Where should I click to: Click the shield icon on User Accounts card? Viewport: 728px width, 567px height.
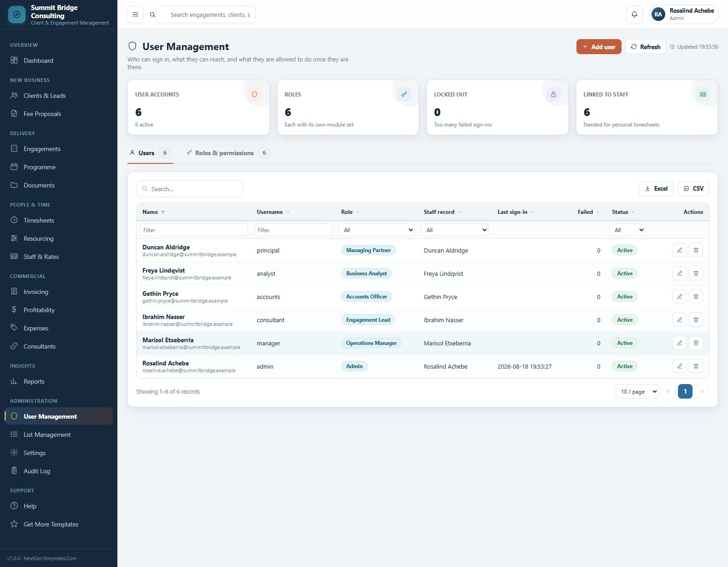[254, 94]
